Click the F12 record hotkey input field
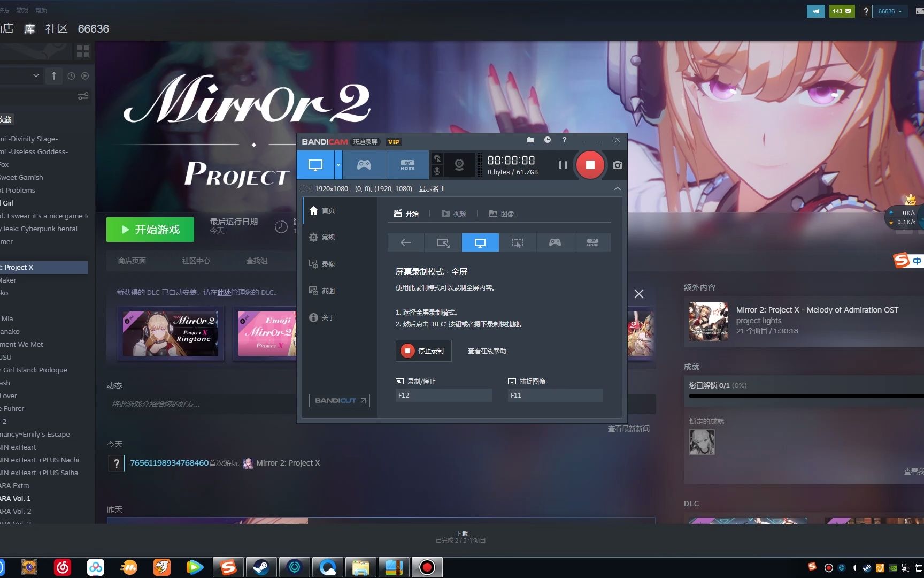 (443, 395)
